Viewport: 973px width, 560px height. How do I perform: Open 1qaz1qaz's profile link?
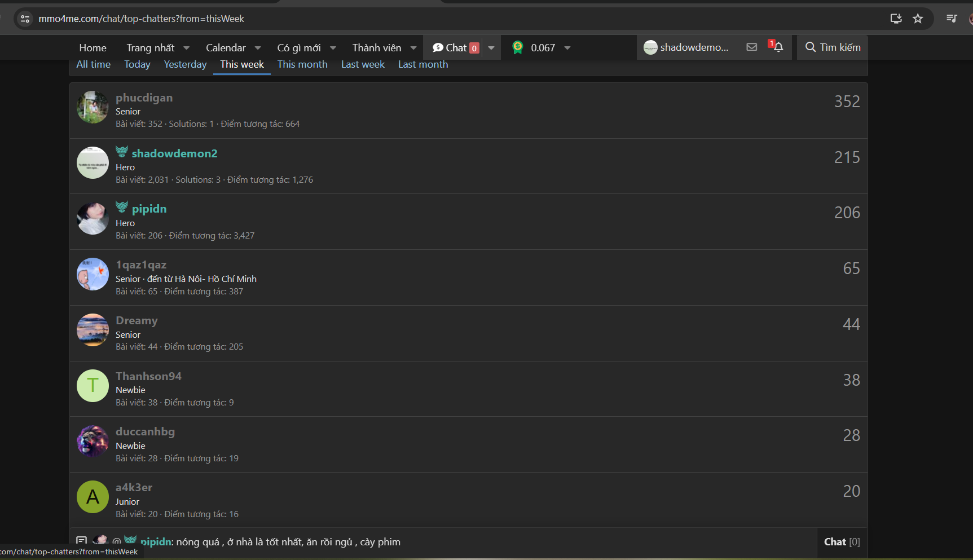click(141, 264)
